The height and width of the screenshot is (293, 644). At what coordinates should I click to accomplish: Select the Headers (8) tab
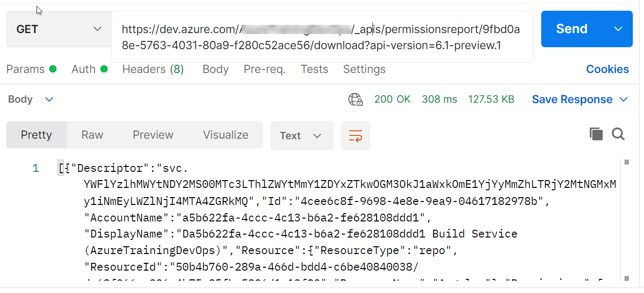click(x=152, y=69)
